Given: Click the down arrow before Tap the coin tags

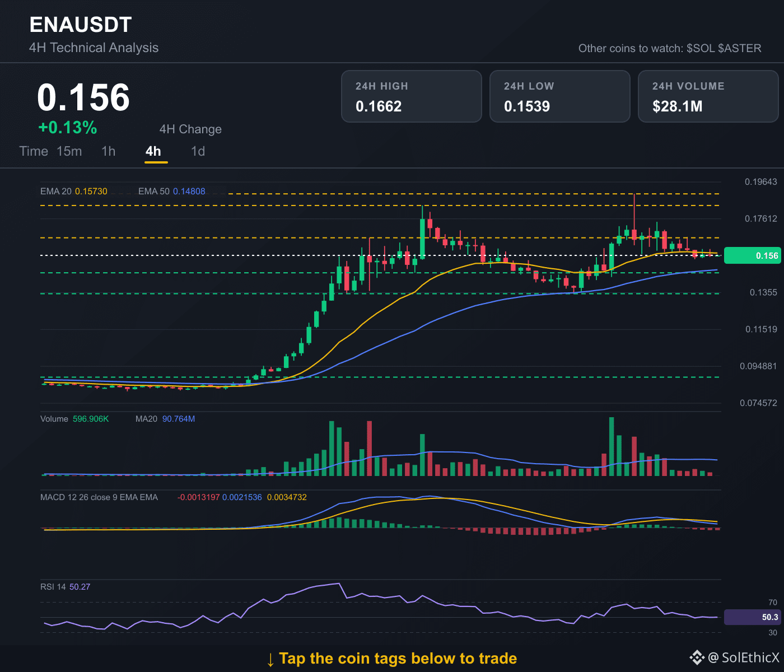Looking at the screenshot, I should click(270, 659).
